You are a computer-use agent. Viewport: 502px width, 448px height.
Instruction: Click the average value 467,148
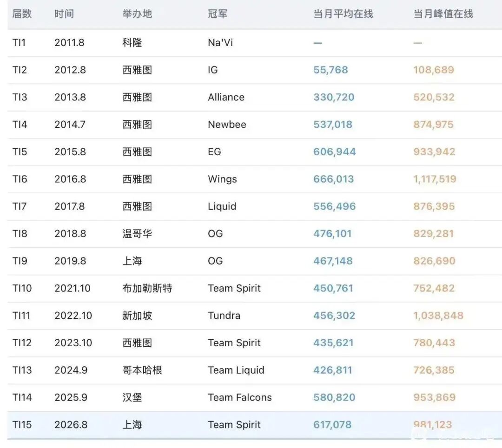tap(333, 261)
